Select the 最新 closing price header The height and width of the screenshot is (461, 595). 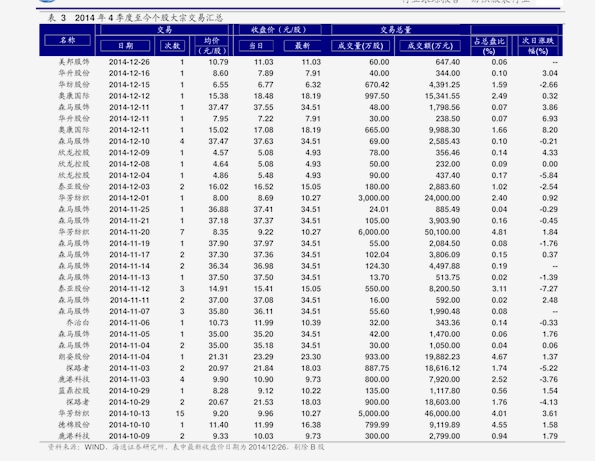pos(302,46)
